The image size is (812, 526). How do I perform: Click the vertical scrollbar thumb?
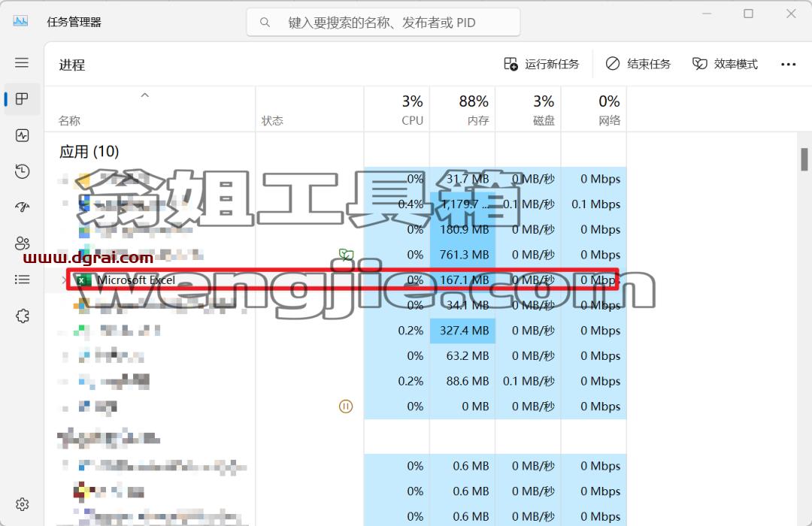804,159
